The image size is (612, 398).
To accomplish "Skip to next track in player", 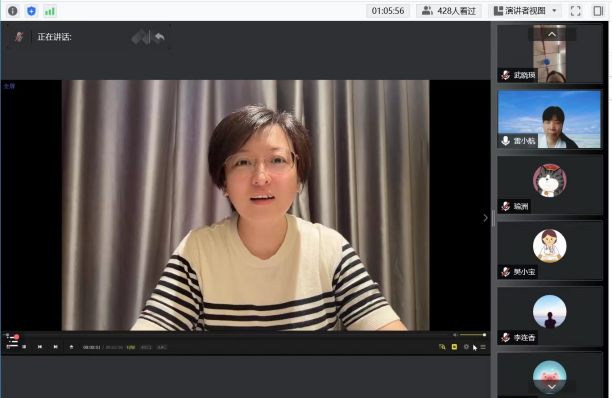I will click(x=55, y=346).
